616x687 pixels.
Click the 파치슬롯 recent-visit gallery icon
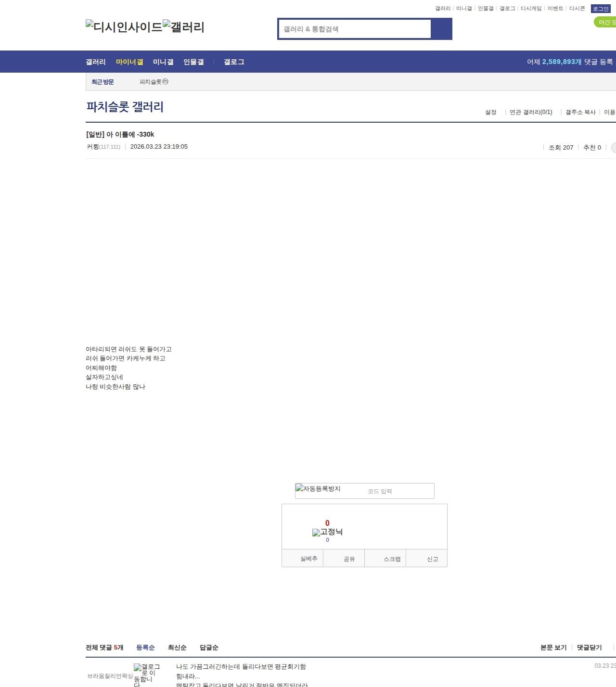point(166,82)
